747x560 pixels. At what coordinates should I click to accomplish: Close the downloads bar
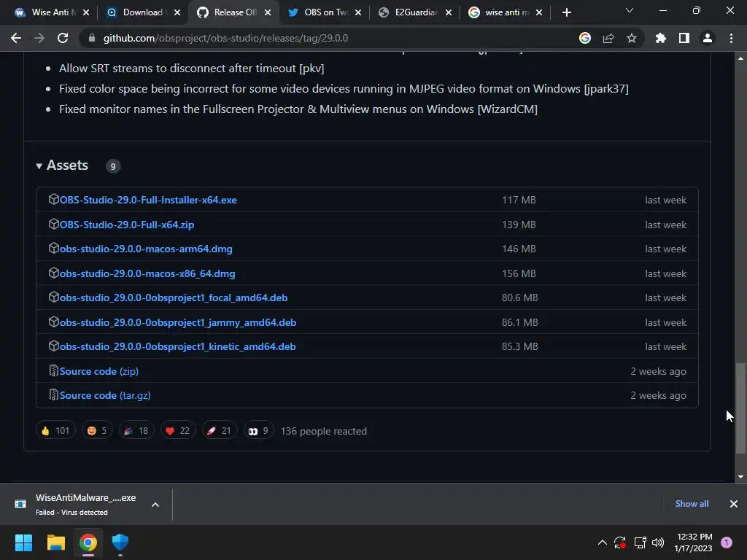coord(734,504)
